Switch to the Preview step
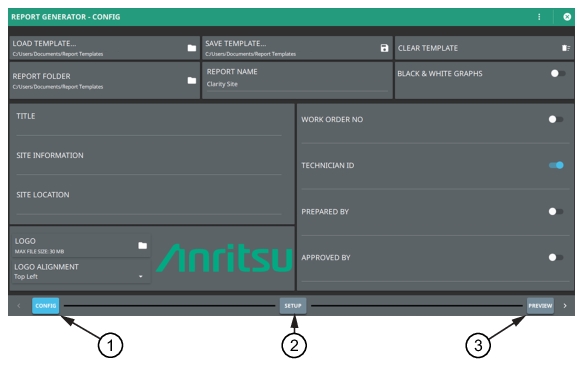The image size is (583, 370). (540, 306)
